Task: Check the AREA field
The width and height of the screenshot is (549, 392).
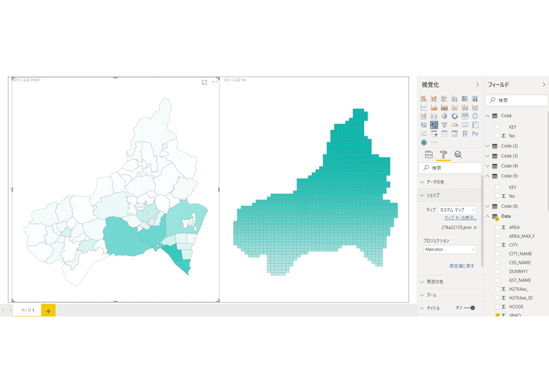Action: (497, 227)
